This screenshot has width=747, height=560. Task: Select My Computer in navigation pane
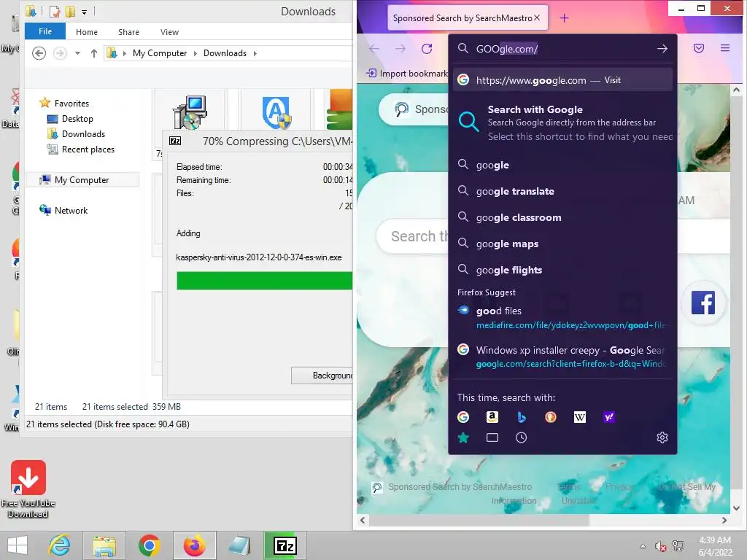82,179
